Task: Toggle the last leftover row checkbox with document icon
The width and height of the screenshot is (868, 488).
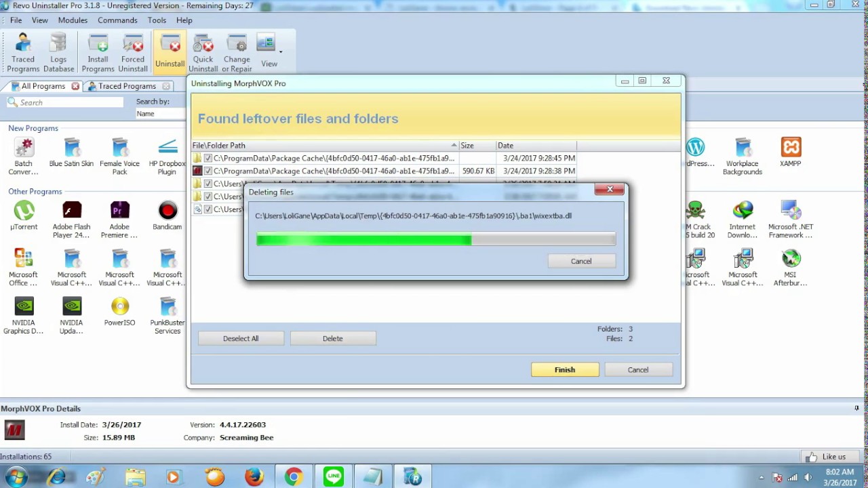Action: pyautogui.click(x=208, y=209)
